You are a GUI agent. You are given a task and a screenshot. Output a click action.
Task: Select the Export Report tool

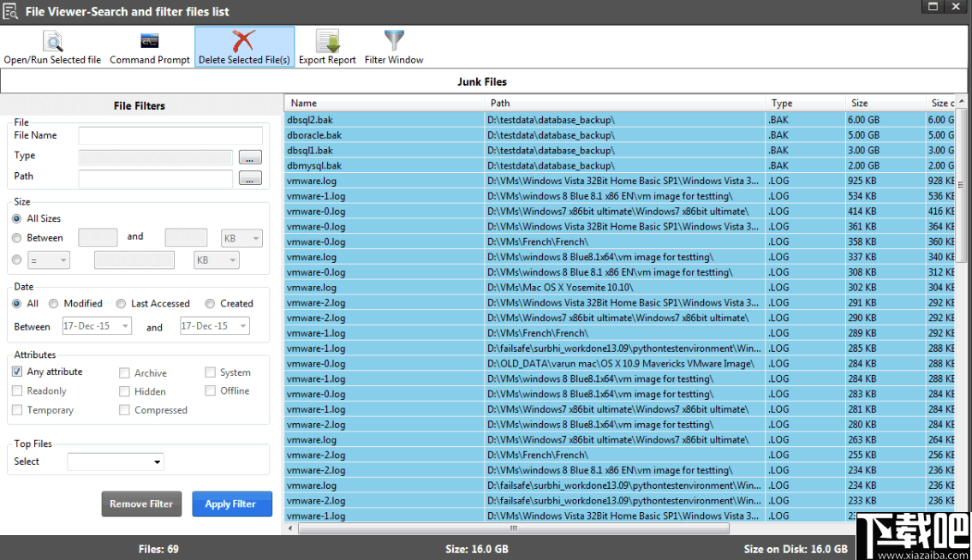326,46
